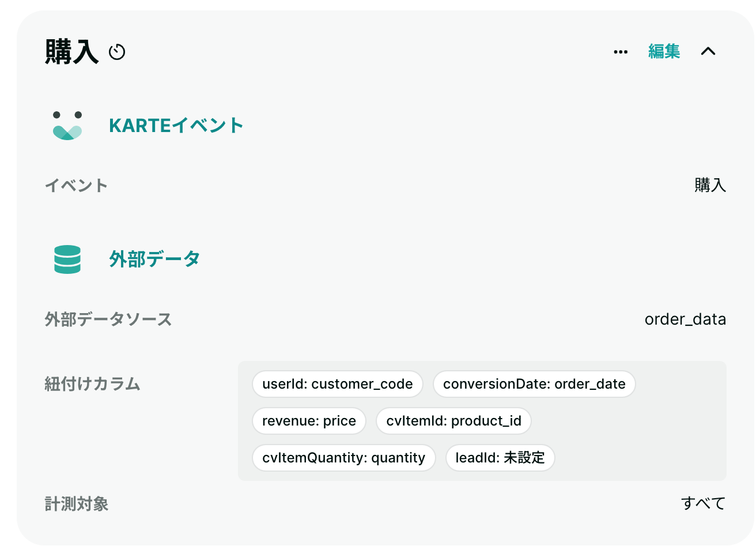Click the clock history icon beside 購入

pos(117,52)
